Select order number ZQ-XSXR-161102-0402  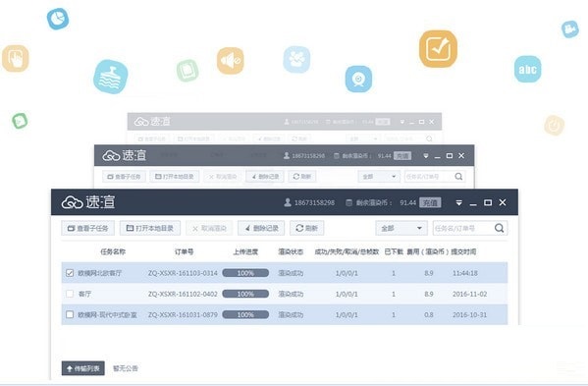coord(183,294)
